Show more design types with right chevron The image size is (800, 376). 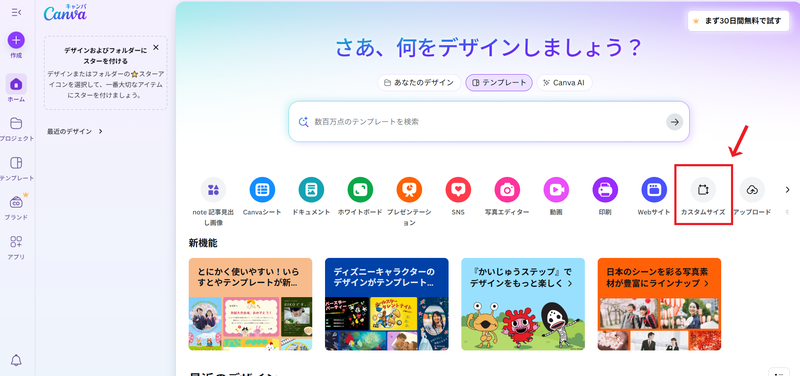[787, 190]
